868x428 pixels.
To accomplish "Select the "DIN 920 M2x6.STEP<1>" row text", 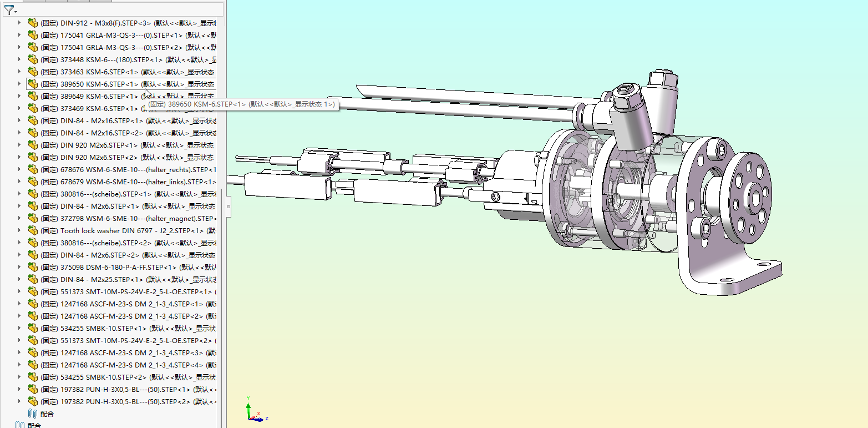I will point(127,145).
